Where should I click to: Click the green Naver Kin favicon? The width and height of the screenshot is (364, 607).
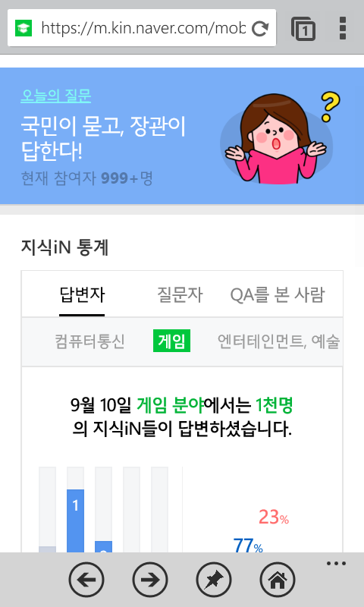click(x=24, y=28)
